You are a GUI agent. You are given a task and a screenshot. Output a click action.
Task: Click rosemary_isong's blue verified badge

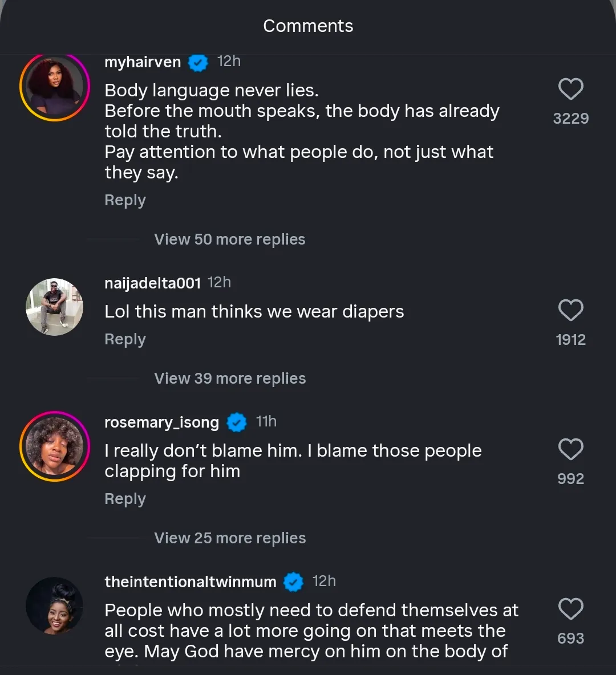(237, 422)
